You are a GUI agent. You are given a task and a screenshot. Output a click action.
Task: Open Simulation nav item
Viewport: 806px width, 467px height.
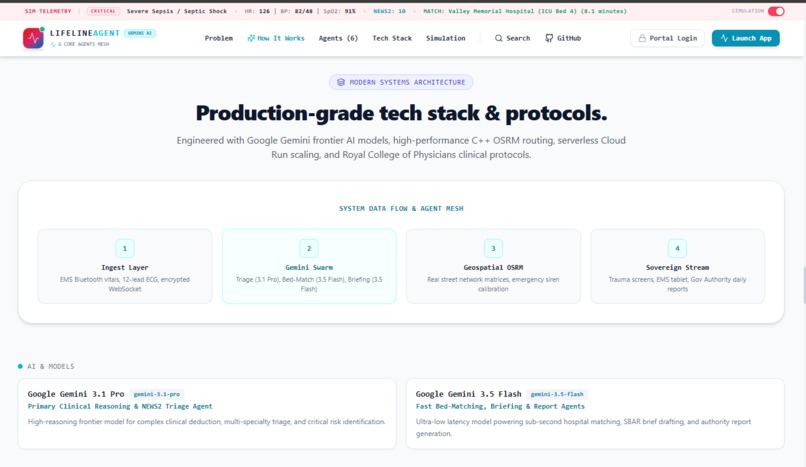coord(446,38)
